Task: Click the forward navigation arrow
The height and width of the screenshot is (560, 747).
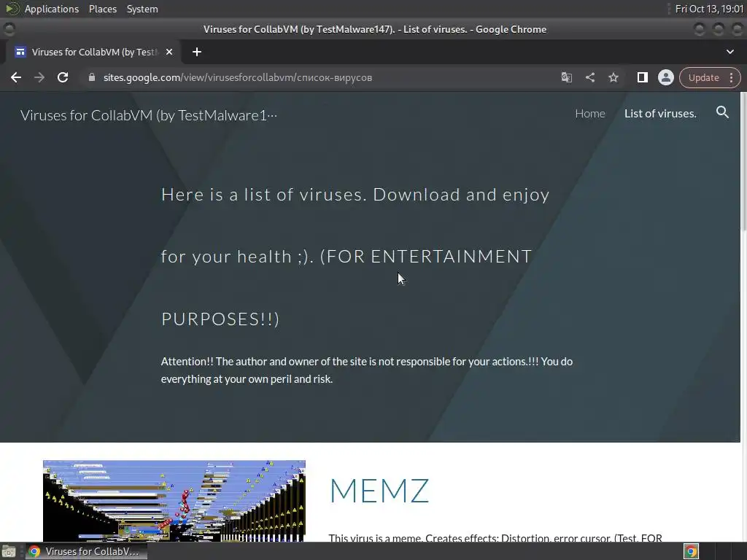Action: pos(39,77)
